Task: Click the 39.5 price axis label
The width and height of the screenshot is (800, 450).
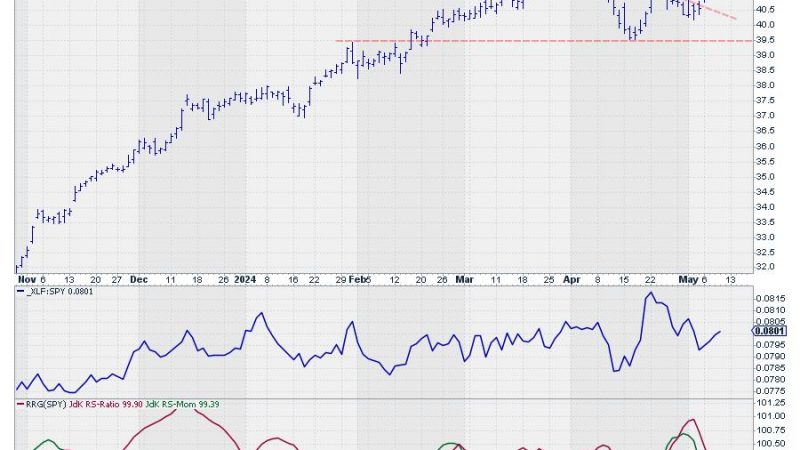Action: coord(765,40)
